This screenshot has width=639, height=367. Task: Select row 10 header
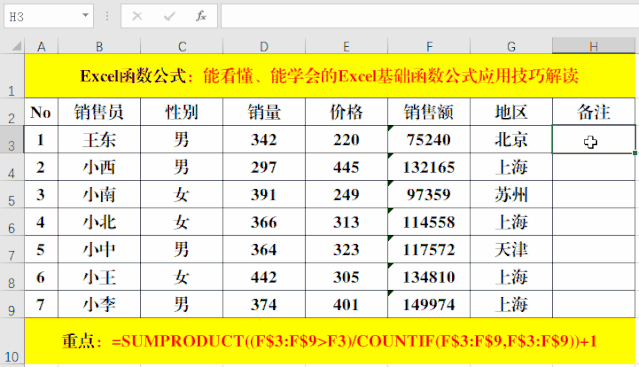coord(12,341)
